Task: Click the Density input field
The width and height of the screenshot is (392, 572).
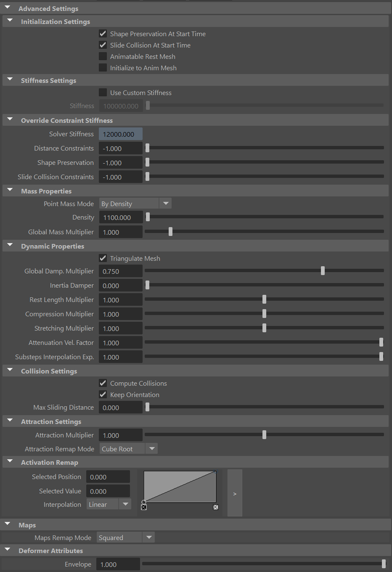Action: point(121,217)
